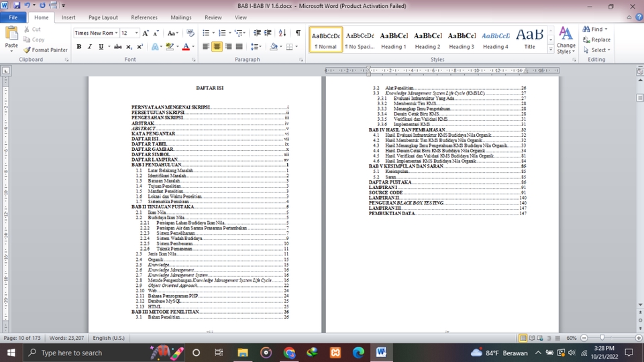Open Microsoft Edge from the taskbar

[x=358, y=353]
